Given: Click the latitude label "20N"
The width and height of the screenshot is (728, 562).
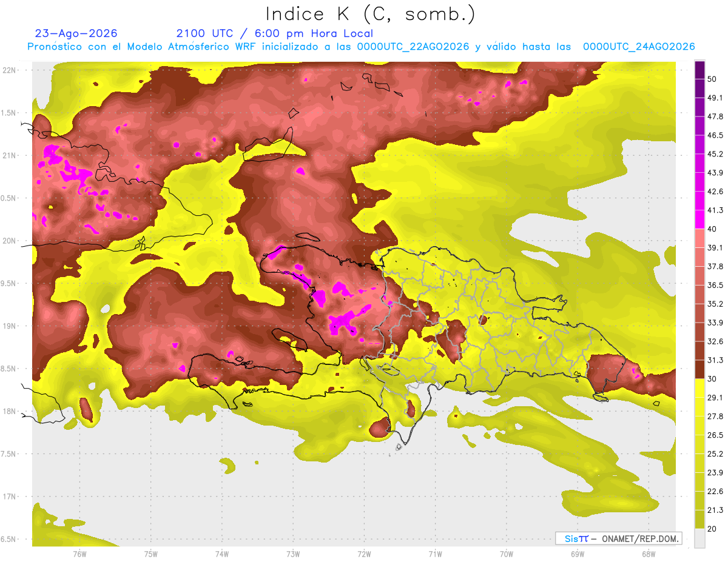Looking at the screenshot, I should click(9, 241).
